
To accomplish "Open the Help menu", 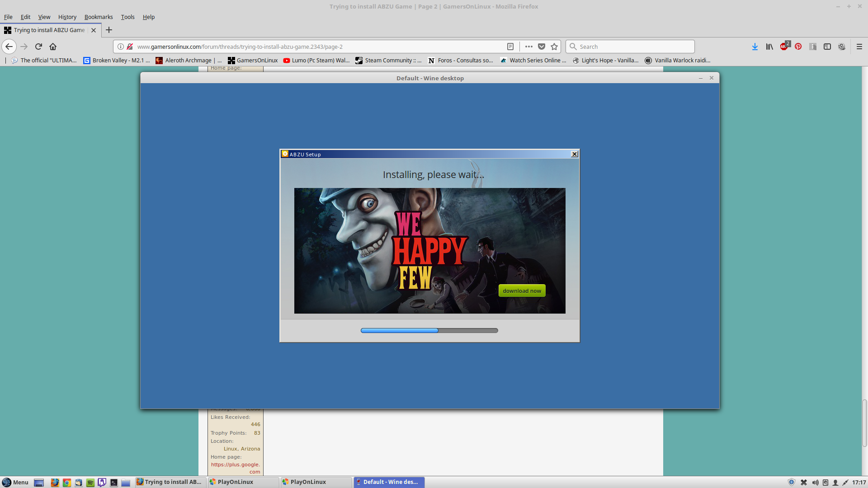I will 149,17.
